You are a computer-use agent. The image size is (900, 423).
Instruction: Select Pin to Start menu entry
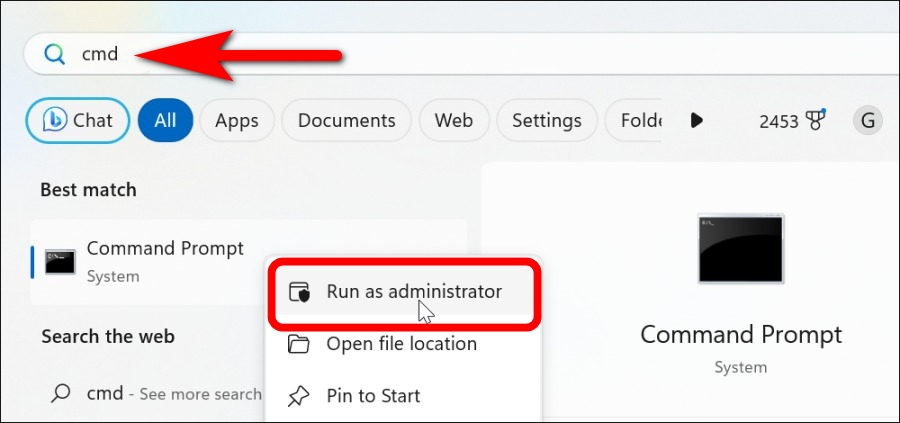pyautogui.click(x=402, y=395)
